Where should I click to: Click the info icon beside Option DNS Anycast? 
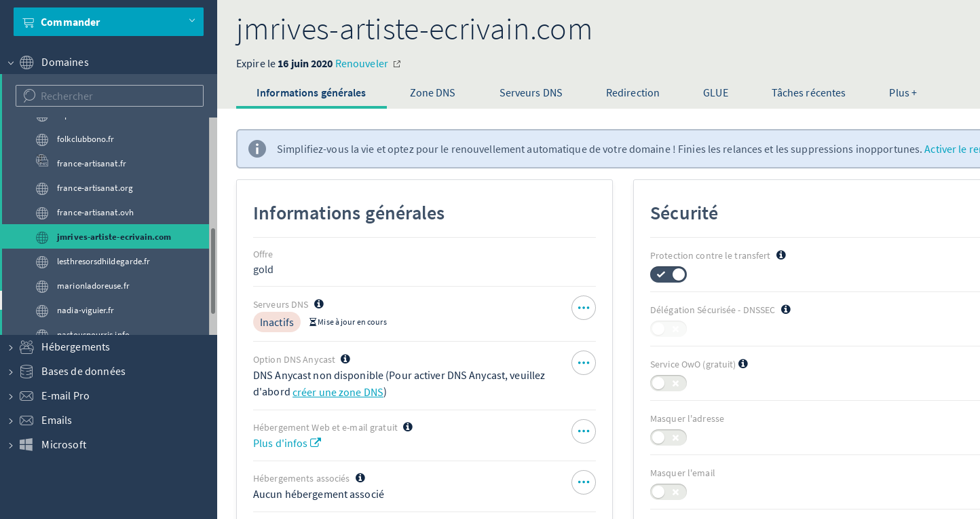[x=345, y=359]
